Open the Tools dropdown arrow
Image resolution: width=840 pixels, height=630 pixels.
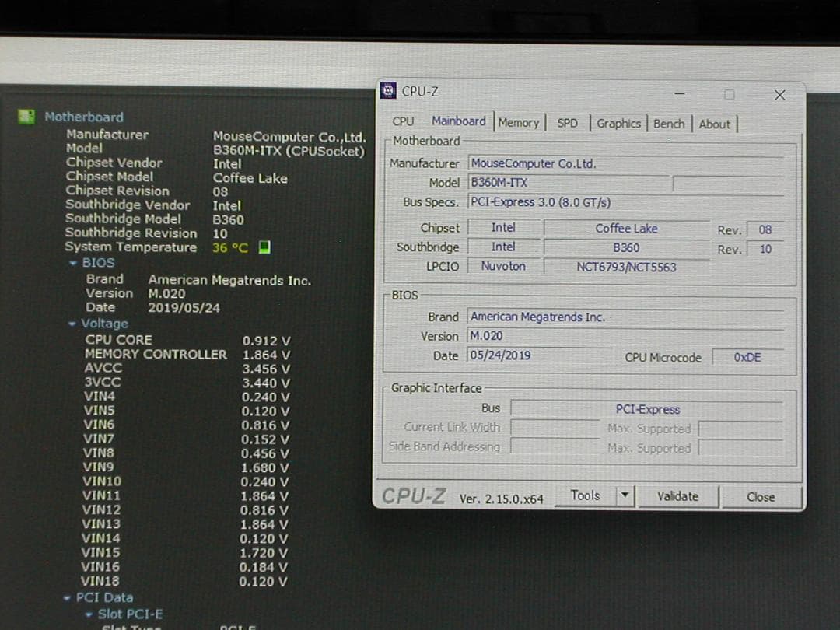click(x=626, y=495)
